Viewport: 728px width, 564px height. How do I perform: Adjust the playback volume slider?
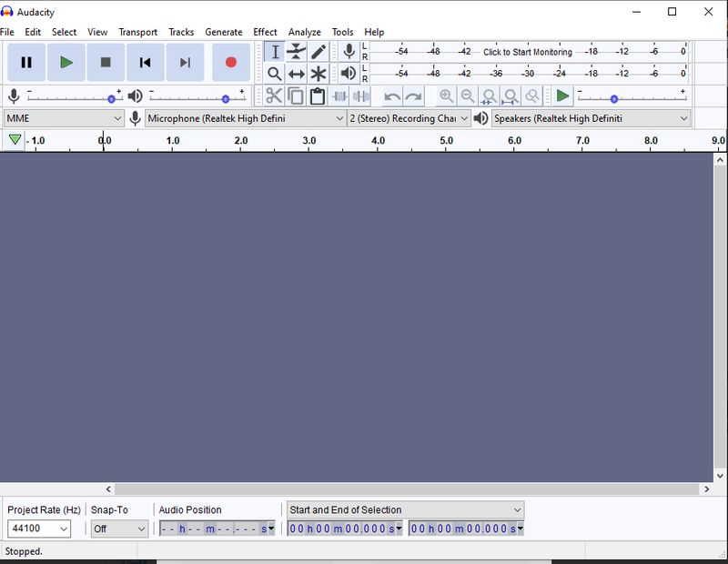[x=226, y=98]
